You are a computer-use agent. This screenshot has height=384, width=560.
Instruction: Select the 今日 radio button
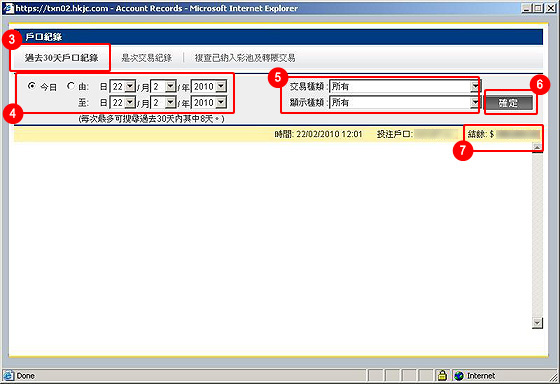click(x=32, y=86)
